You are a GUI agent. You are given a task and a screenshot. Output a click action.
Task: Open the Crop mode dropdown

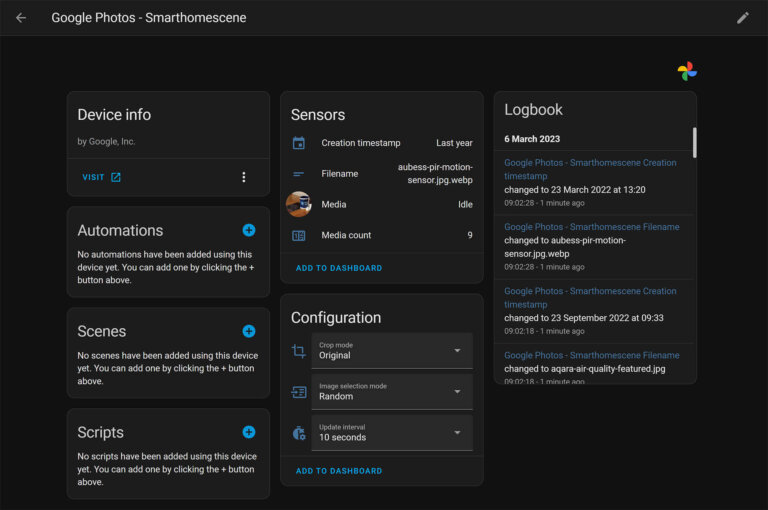[391, 351]
